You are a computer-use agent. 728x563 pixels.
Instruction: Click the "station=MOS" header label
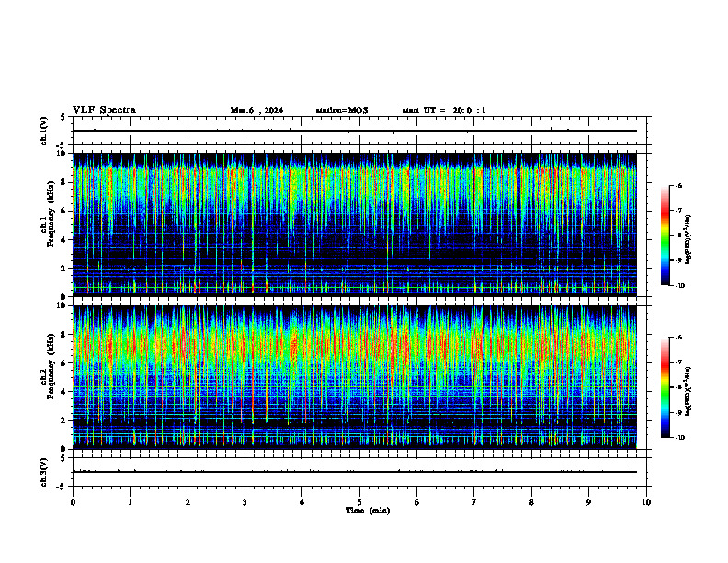click(x=342, y=110)
